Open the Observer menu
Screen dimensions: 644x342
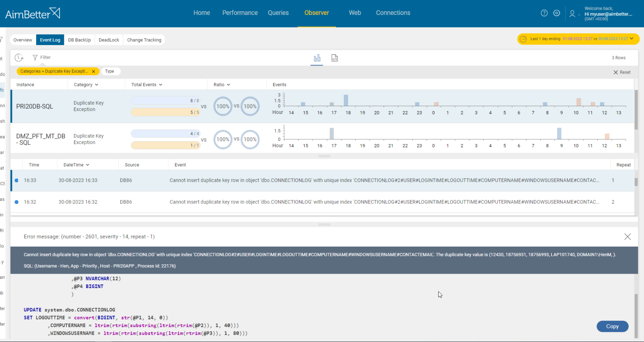pos(317,13)
